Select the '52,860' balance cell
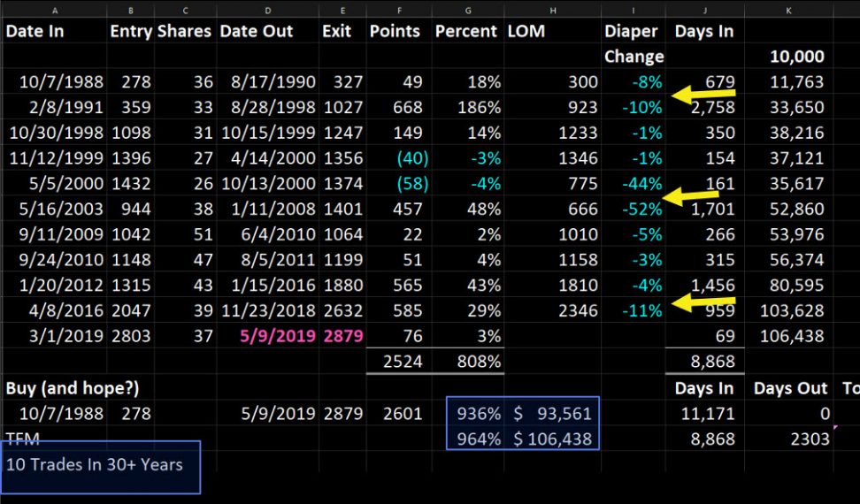Image resolution: width=860 pixels, height=504 pixels. point(788,209)
